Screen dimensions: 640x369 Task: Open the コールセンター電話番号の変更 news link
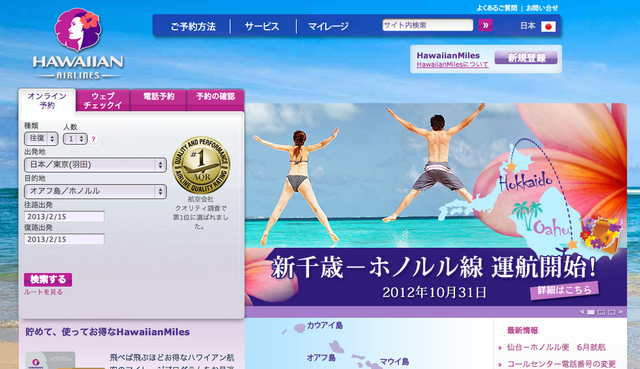pos(561,364)
